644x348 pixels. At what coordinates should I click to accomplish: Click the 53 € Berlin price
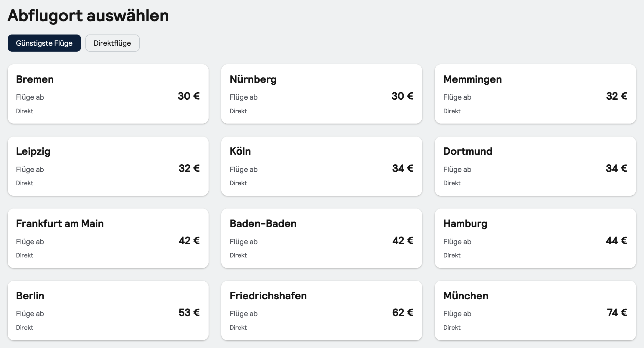189,313
